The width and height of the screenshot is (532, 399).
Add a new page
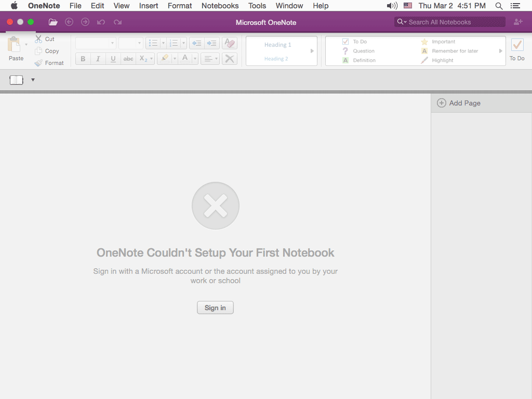coord(459,103)
